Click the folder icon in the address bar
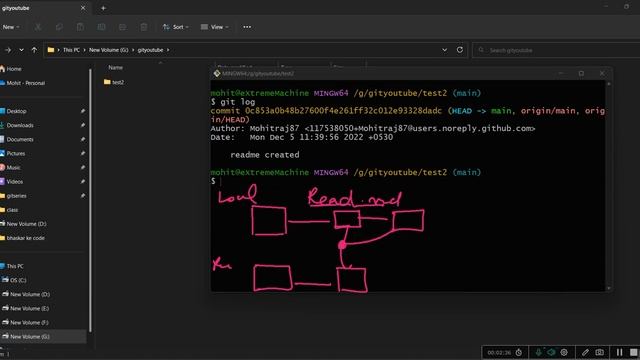Screen dimensions: 640x360 coord(51,50)
